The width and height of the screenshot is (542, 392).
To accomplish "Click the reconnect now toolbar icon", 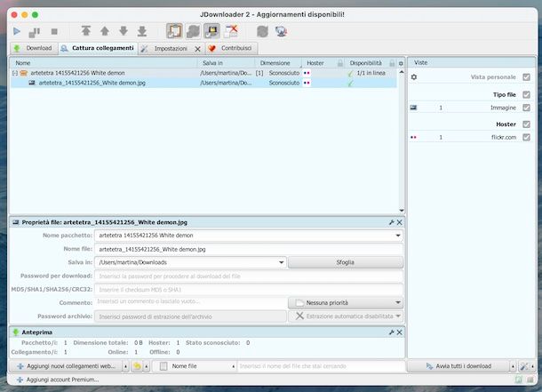I will click(x=262, y=31).
